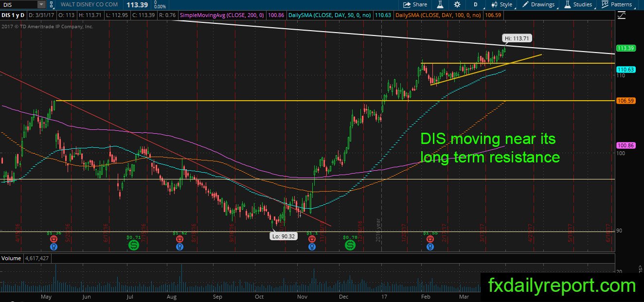Click the DailySMA (CLOSE, DAY, 50, 0, no) label
This screenshot has width=644, height=302.
coord(330,16)
